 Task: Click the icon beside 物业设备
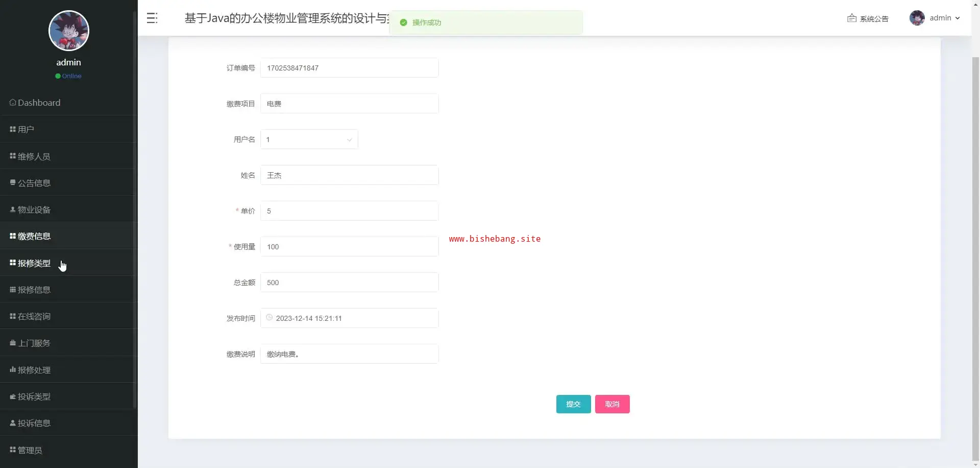coord(13,209)
